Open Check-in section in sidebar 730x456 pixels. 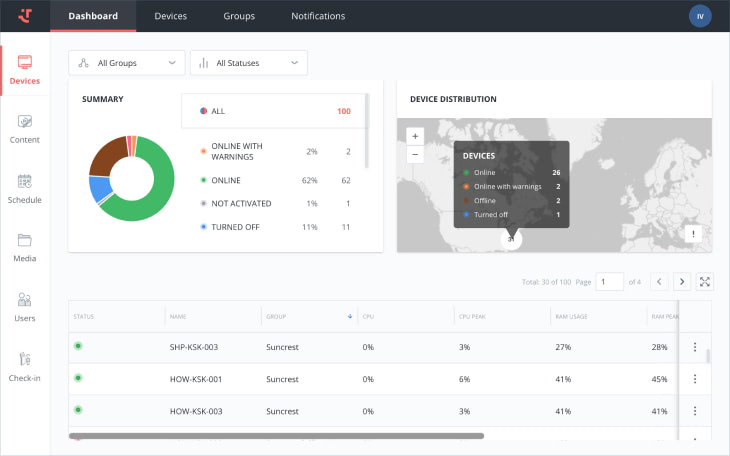[x=24, y=366]
